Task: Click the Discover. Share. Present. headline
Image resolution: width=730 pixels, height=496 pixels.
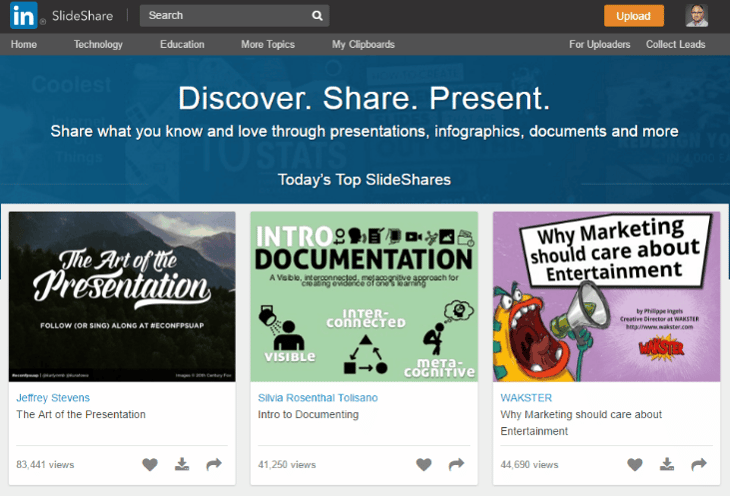Action: (364, 98)
